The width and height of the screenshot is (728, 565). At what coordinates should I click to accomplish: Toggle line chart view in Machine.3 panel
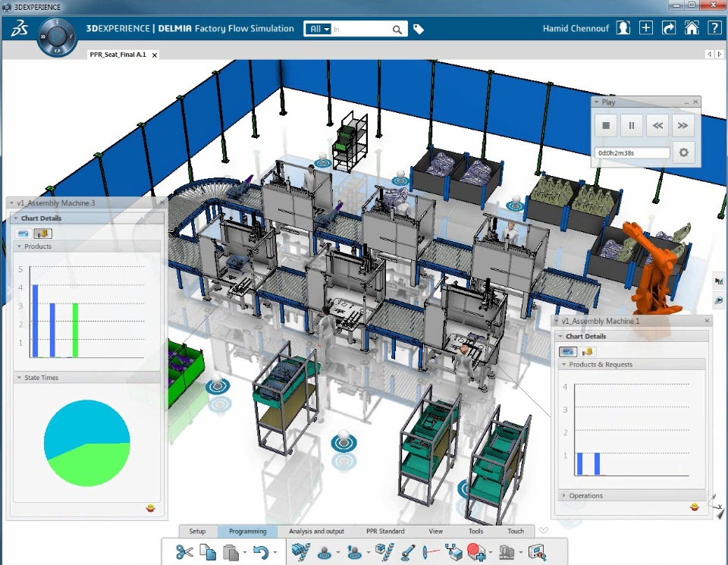pos(24,234)
